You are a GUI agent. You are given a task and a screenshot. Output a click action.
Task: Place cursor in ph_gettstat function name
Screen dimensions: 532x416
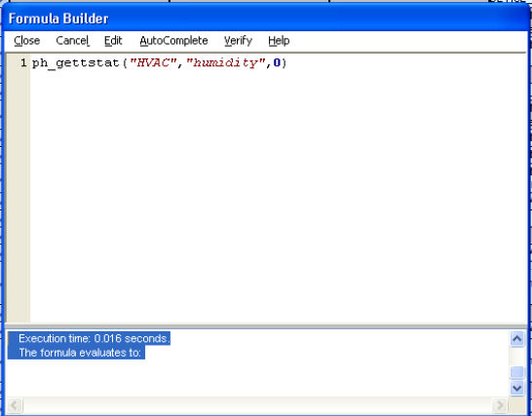pos(76,63)
